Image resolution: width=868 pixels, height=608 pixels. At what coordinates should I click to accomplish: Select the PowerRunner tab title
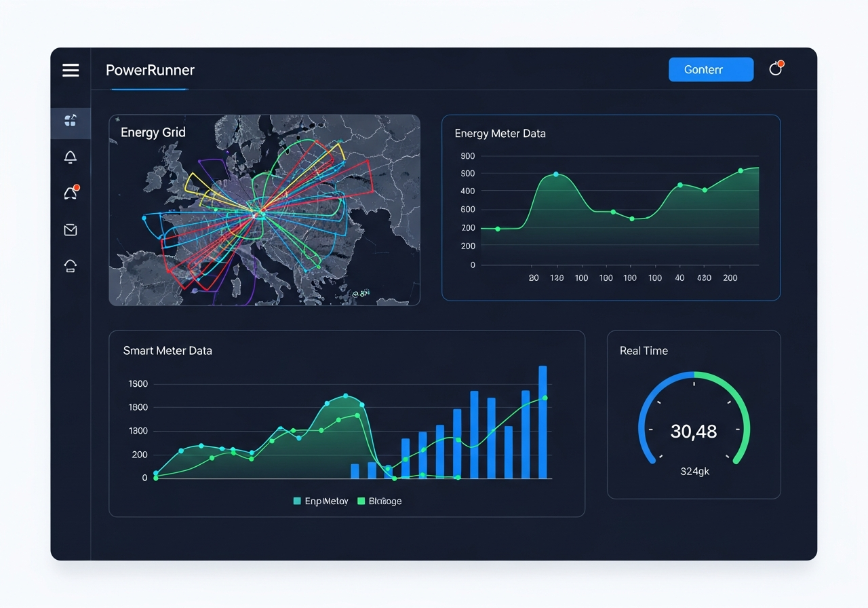tap(150, 70)
